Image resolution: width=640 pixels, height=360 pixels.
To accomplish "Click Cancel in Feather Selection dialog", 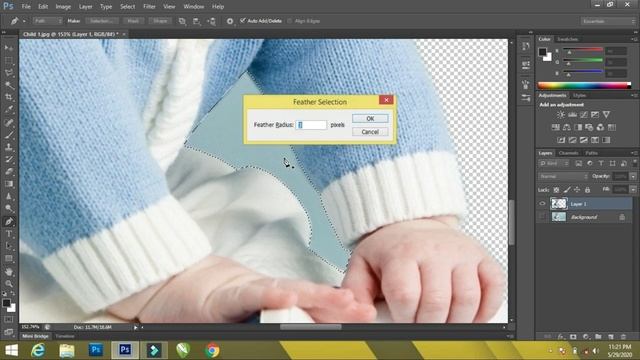I will tap(370, 132).
